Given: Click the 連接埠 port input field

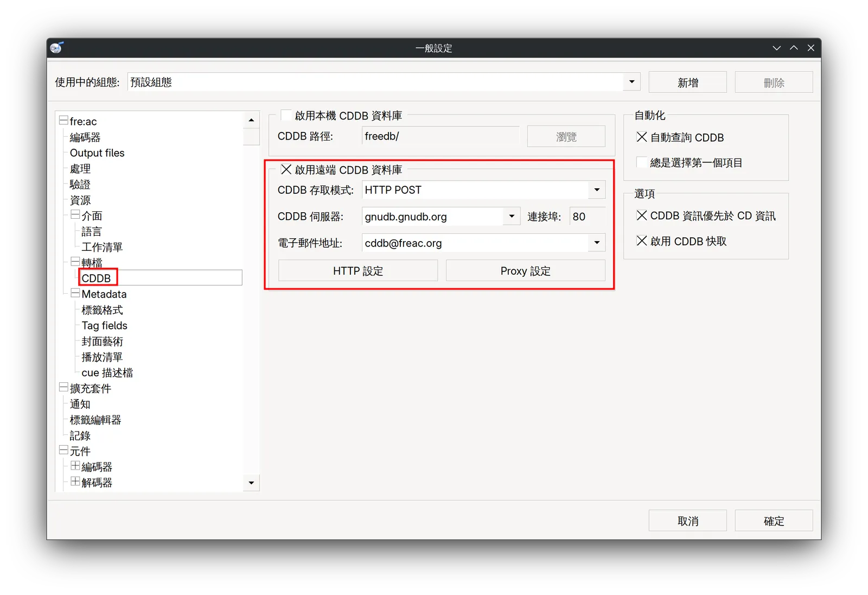Looking at the screenshot, I should tap(588, 217).
